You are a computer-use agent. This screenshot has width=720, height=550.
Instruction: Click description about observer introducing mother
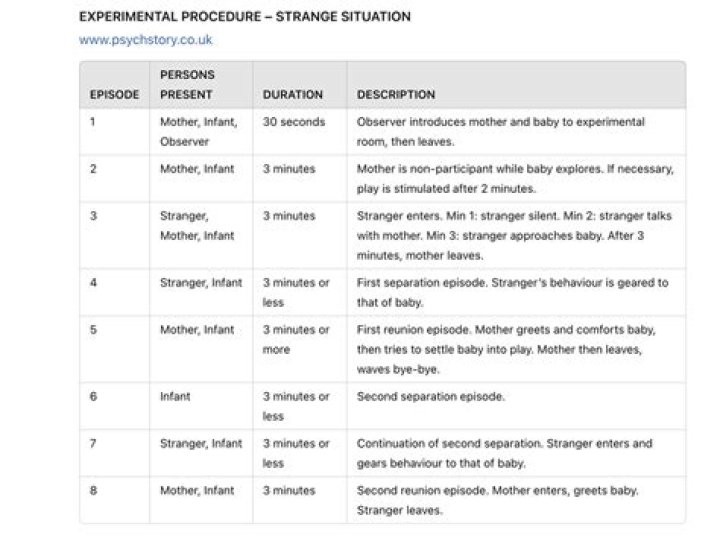(501, 132)
